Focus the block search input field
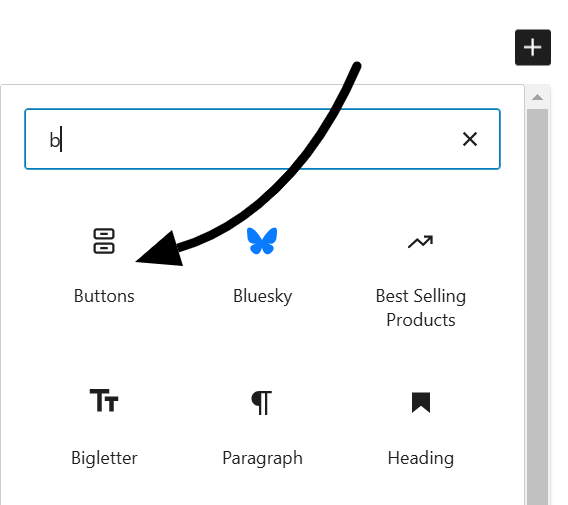This screenshot has width=568, height=505. pos(262,139)
